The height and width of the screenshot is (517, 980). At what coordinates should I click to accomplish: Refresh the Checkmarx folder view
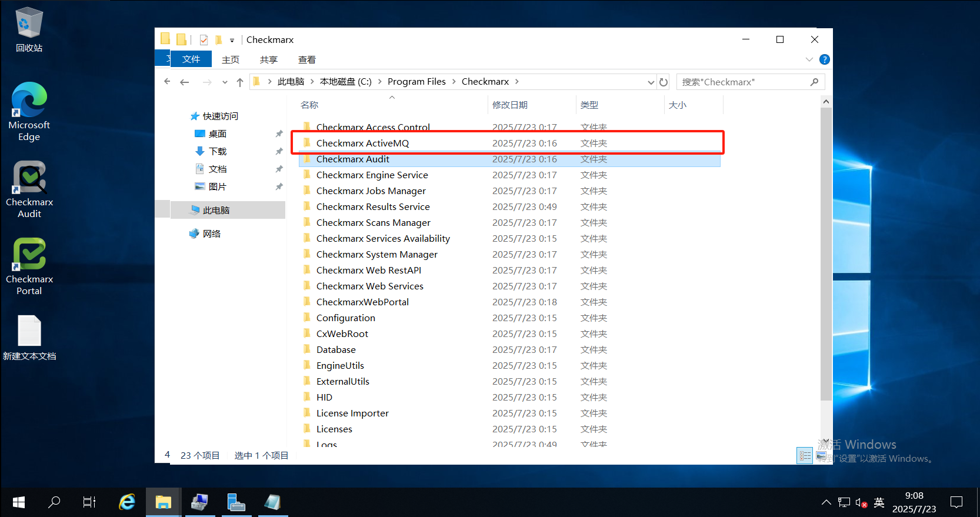(664, 82)
